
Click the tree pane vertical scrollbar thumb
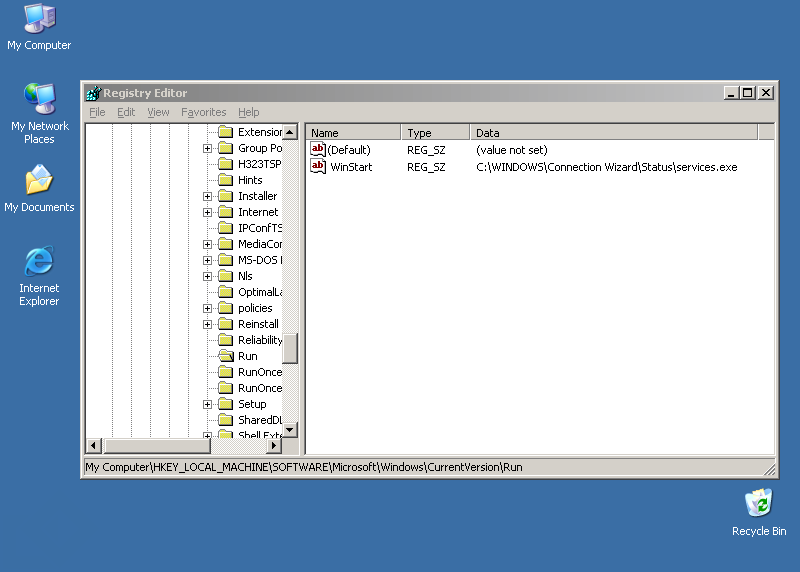point(290,349)
